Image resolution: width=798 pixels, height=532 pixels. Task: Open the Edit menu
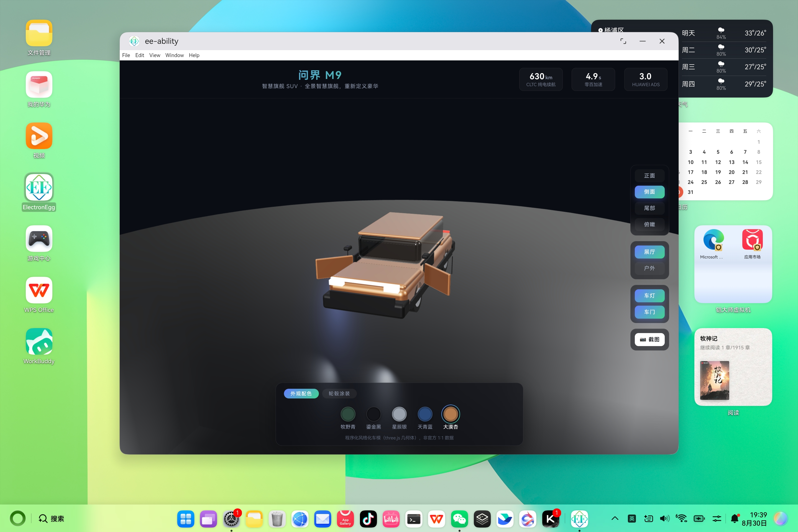pyautogui.click(x=139, y=55)
